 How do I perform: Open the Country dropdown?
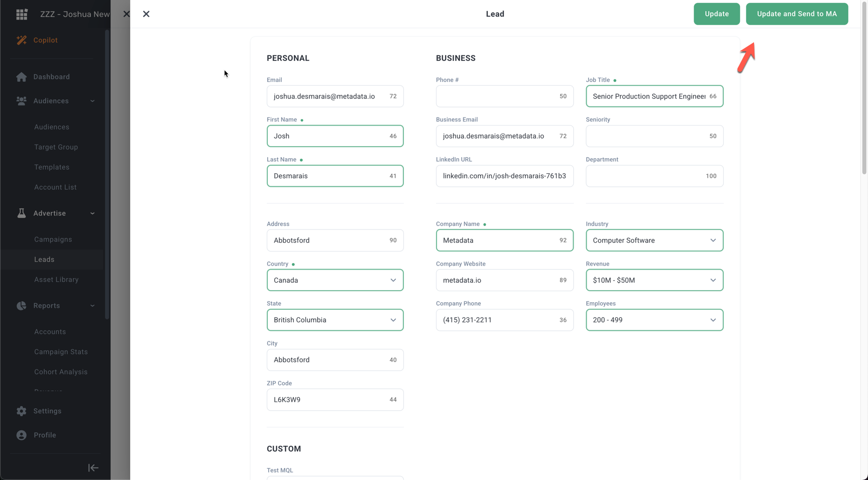pyautogui.click(x=335, y=280)
